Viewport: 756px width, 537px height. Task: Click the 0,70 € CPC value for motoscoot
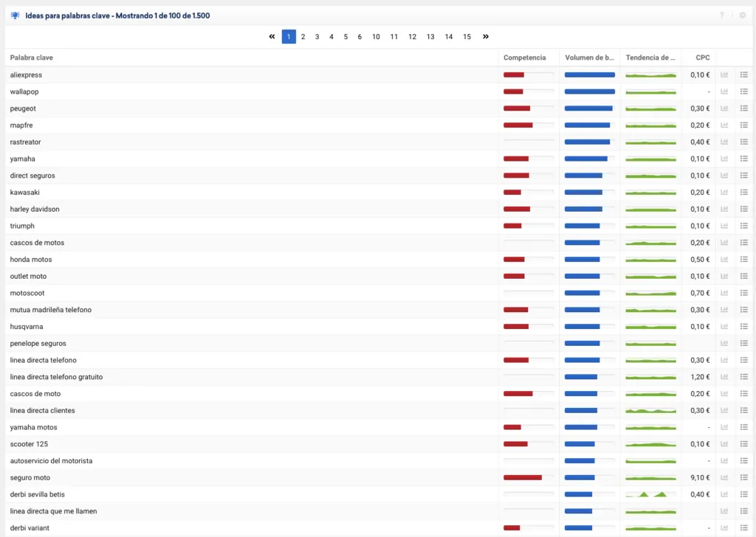click(700, 293)
